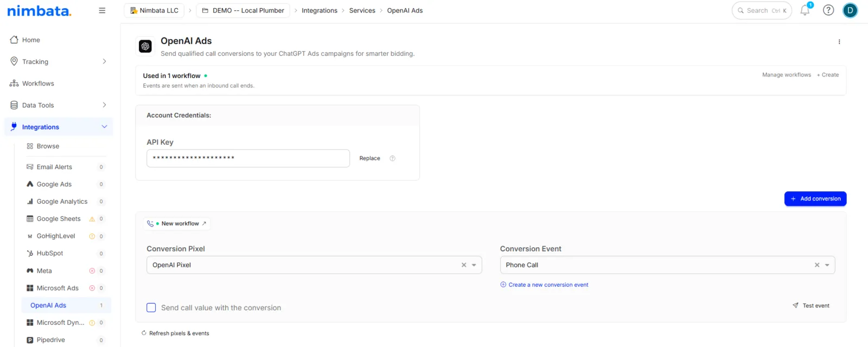Screen dimensions: 868x347
Task: Click Refresh pixels & events
Action: (175, 333)
